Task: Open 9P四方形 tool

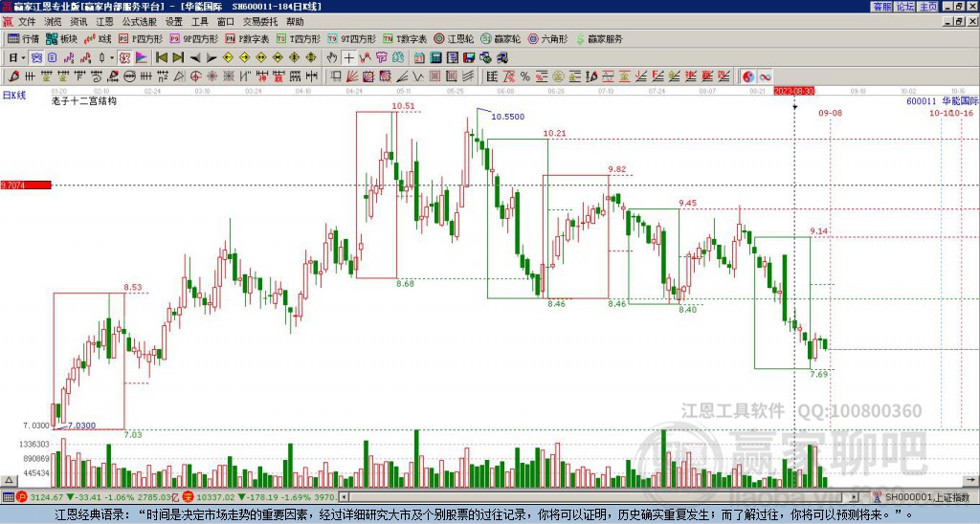Action: (193, 38)
